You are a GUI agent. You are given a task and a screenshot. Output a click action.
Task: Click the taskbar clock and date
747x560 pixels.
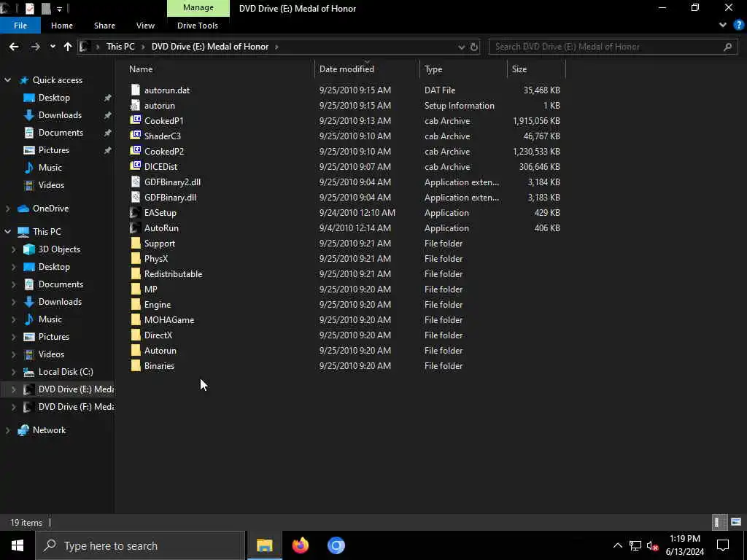(684, 545)
